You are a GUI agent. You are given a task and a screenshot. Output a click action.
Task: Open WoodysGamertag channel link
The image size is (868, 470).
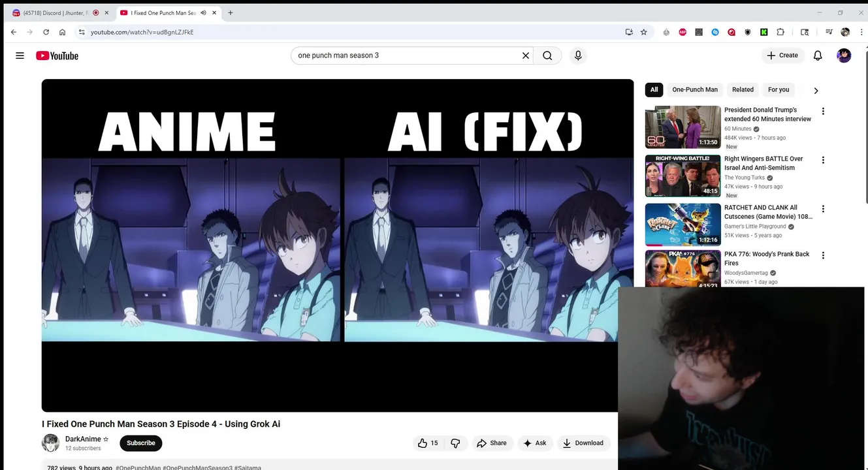[746, 273]
